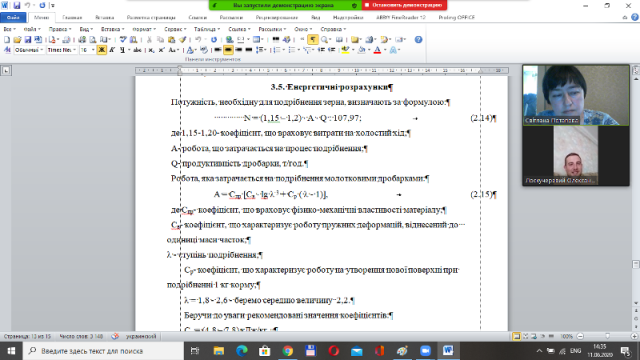This screenshot has width=640, height=360.
Task: Click the Decrease indent icon
Action: click(x=321, y=50)
